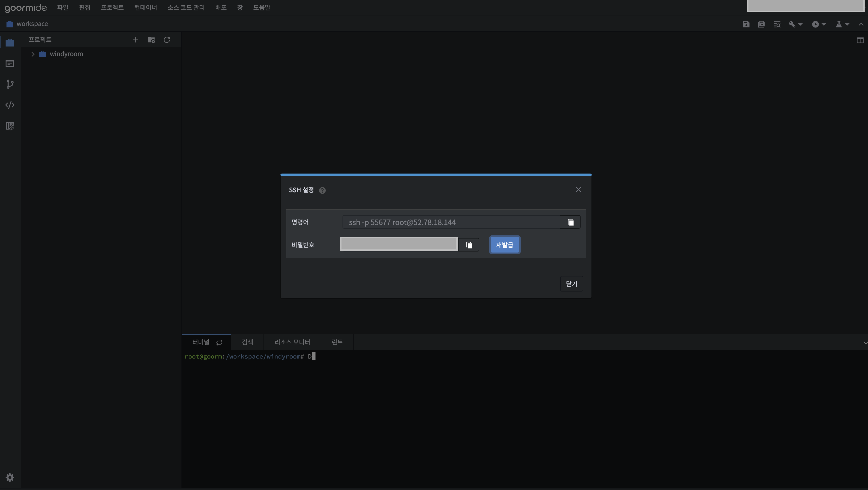Open the outline panel sidebar icon

(x=10, y=64)
